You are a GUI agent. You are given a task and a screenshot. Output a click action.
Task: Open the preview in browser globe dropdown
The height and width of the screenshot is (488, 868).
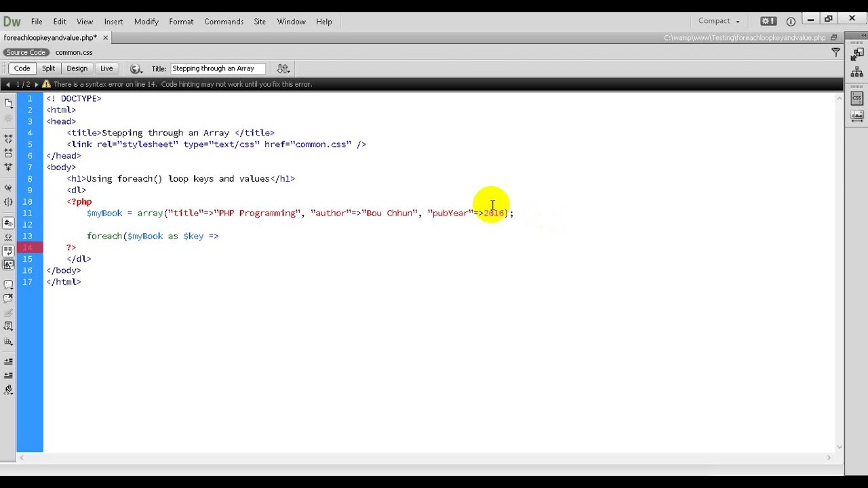136,68
